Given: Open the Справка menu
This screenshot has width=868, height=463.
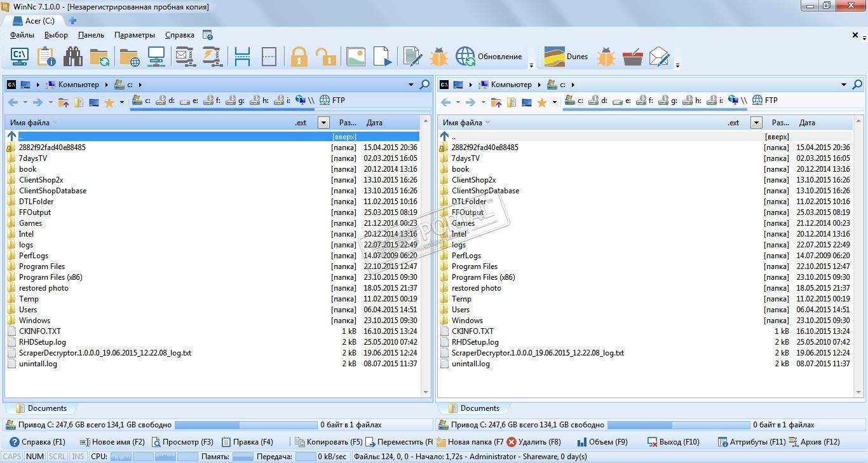Looking at the screenshot, I should click(x=180, y=35).
